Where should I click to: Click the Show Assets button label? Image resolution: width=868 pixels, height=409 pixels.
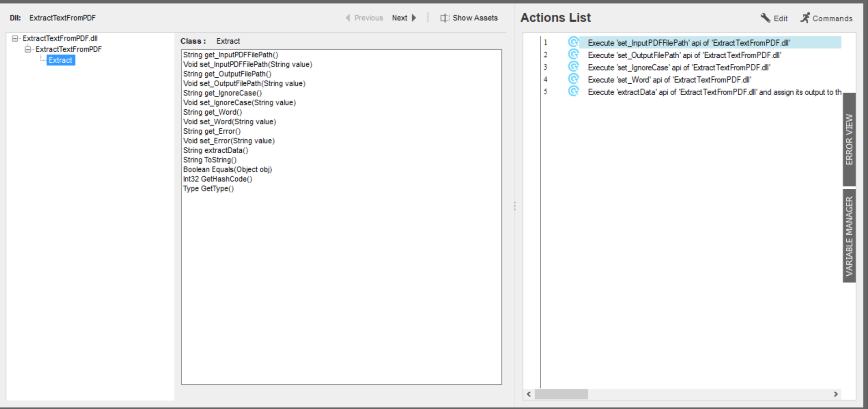[475, 18]
